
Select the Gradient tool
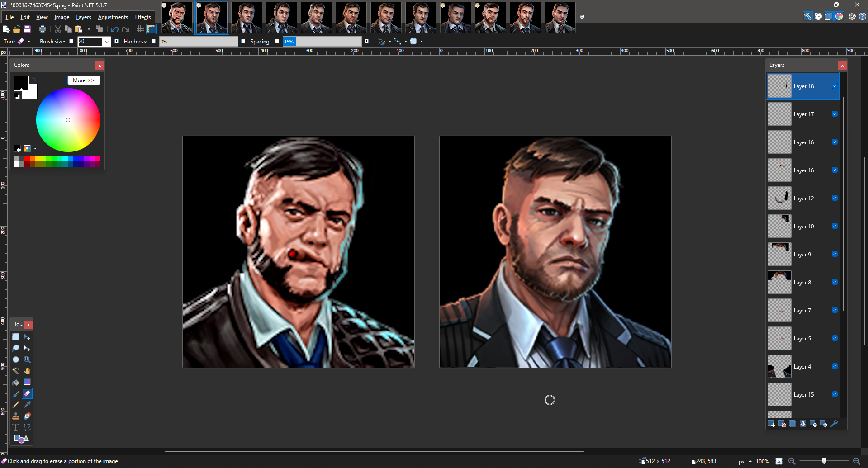tap(27, 382)
